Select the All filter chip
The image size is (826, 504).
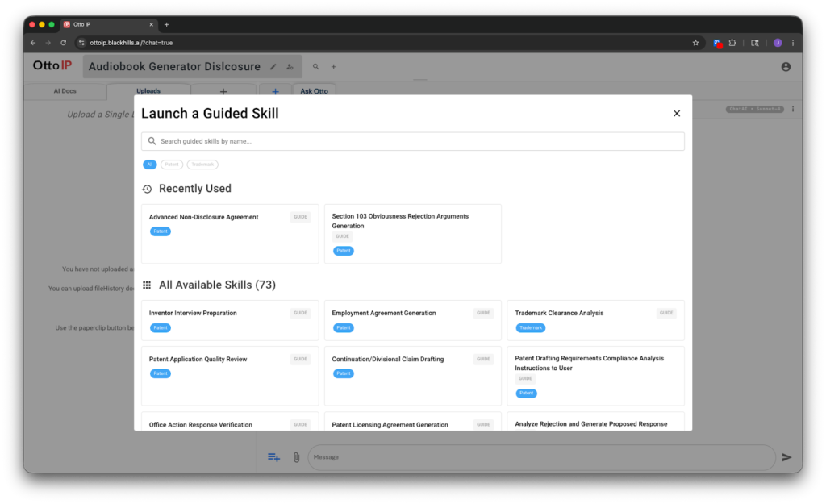point(149,165)
